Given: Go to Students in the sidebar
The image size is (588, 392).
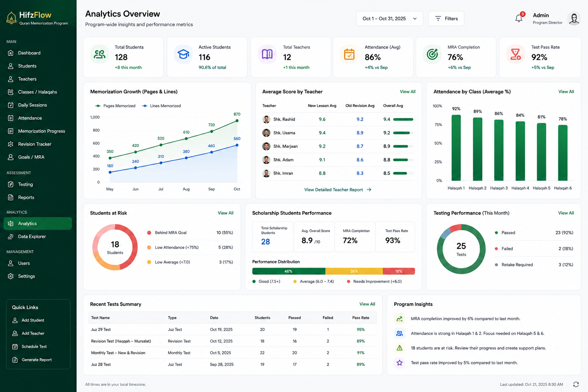Looking at the screenshot, I should 38,66.
